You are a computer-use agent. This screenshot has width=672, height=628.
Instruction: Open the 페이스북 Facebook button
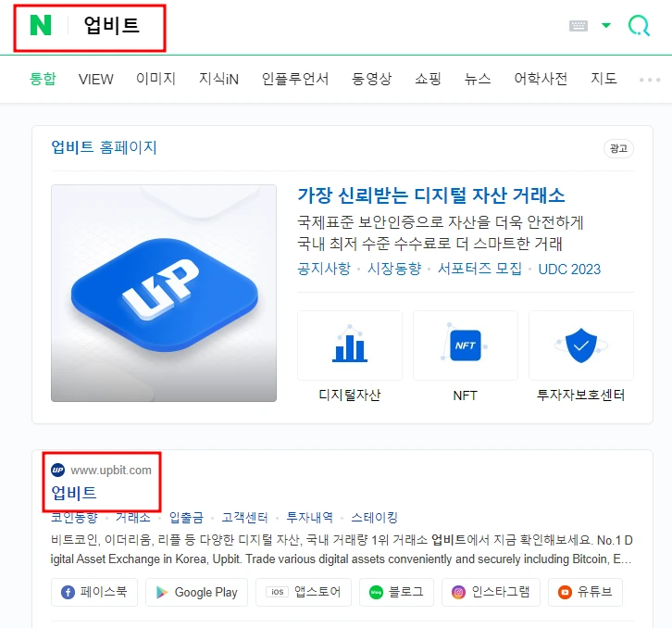(x=94, y=592)
